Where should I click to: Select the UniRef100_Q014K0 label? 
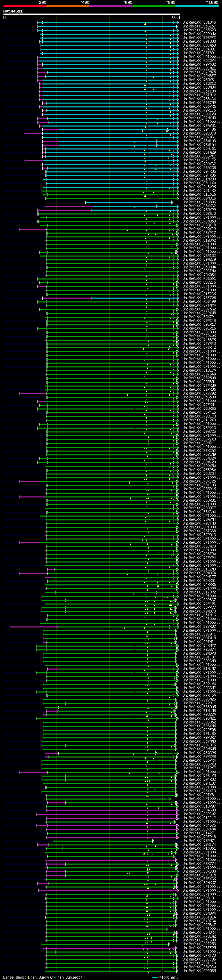[x=199, y=191]
